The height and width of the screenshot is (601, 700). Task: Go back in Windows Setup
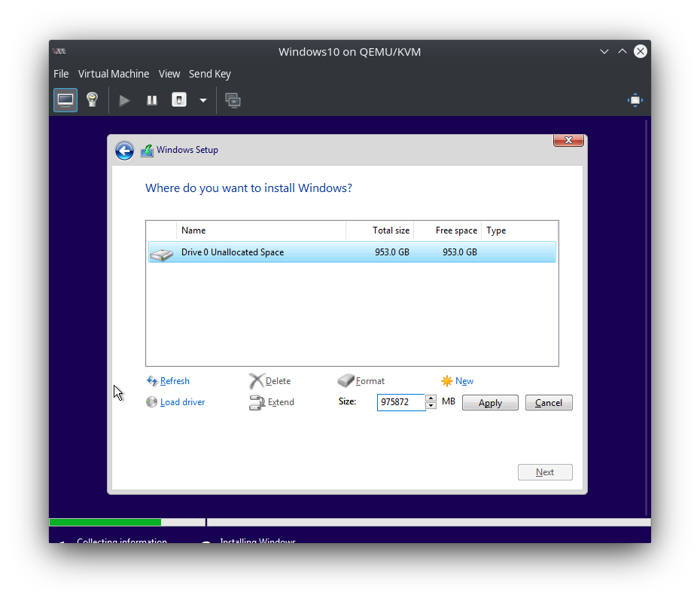click(124, 151)
